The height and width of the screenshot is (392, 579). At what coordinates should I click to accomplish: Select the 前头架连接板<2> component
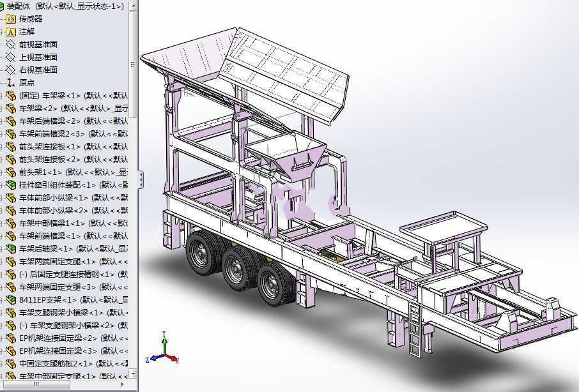pyautogui.click(x=67, y=160)
